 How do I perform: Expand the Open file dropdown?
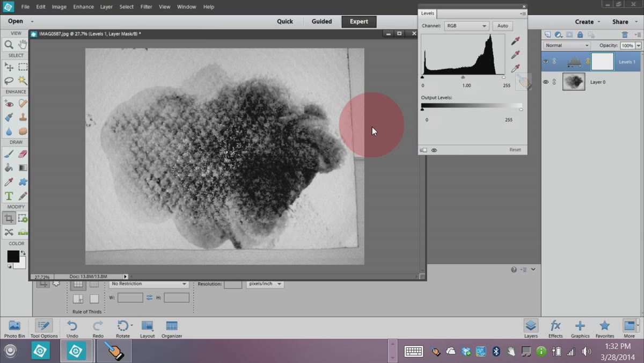pos(32,21)
